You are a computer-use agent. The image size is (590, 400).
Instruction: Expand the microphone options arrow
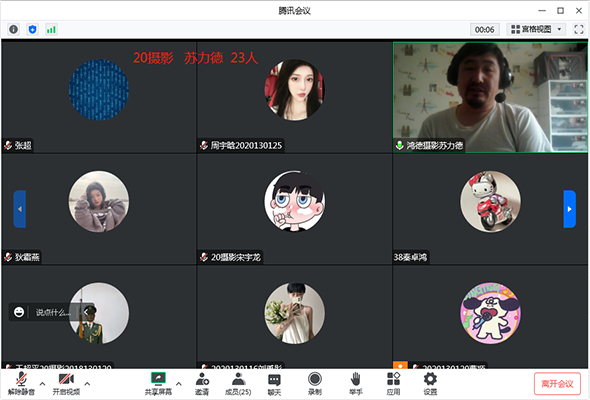[43, 384]
